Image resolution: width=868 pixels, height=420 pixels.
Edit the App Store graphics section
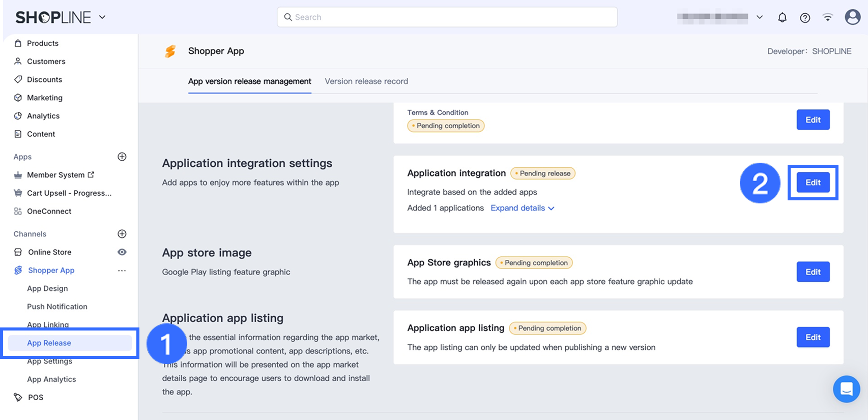point(813,272)
